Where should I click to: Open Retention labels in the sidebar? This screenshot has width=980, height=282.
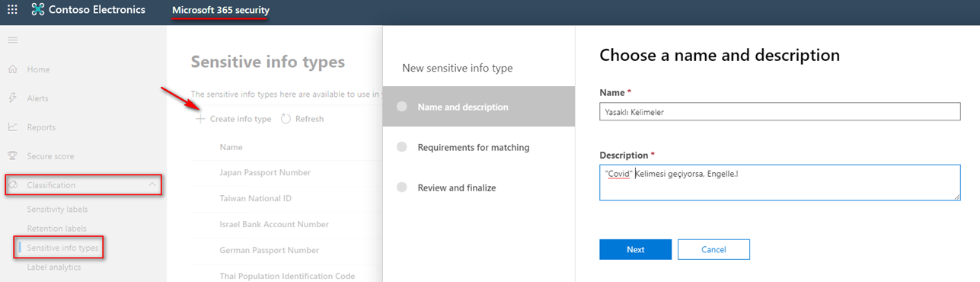[x=56, y=228]
